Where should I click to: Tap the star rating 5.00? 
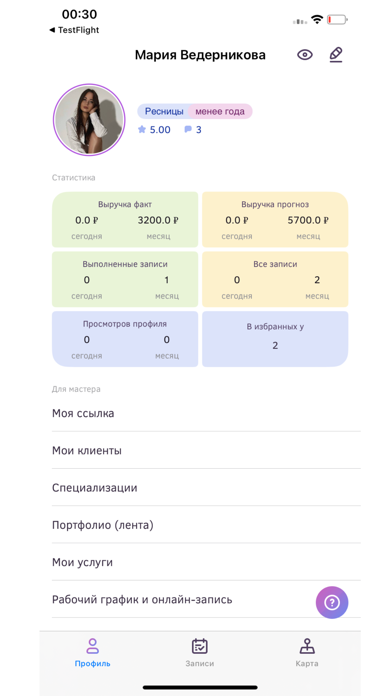[154, 130]
